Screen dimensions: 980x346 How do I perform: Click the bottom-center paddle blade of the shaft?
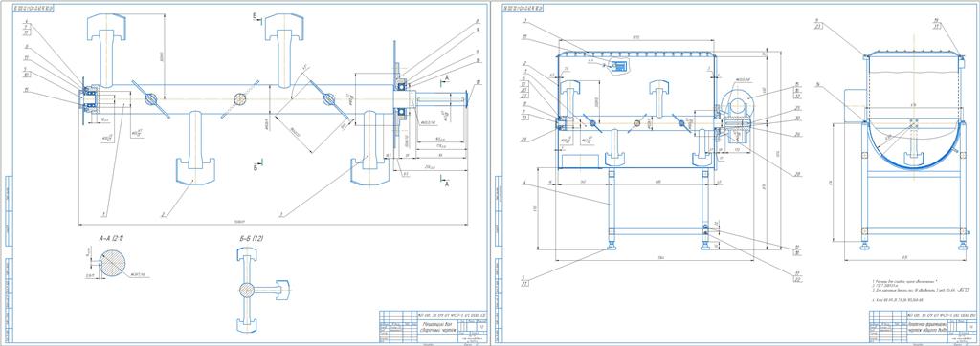click(194, 148)
